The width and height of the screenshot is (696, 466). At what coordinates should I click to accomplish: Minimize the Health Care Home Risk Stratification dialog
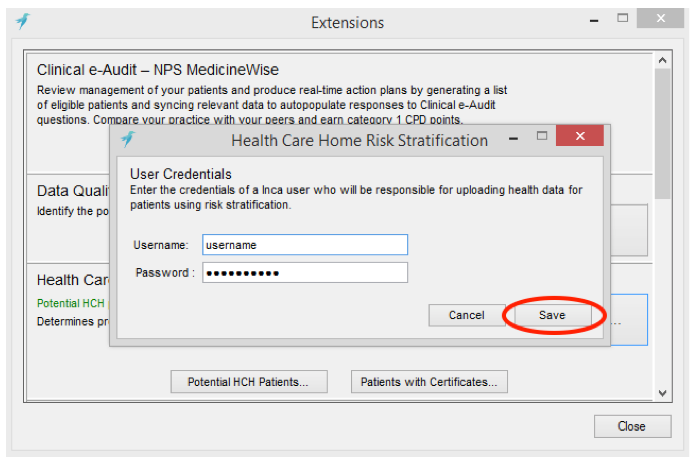(514, 139)
